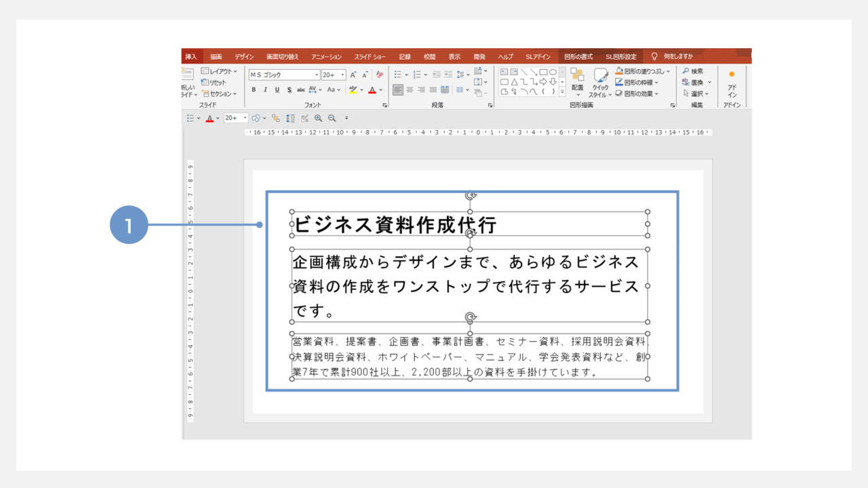Toggle text highlight color
The width and height of the screenshot is (868, 488).
coord(353,89)
